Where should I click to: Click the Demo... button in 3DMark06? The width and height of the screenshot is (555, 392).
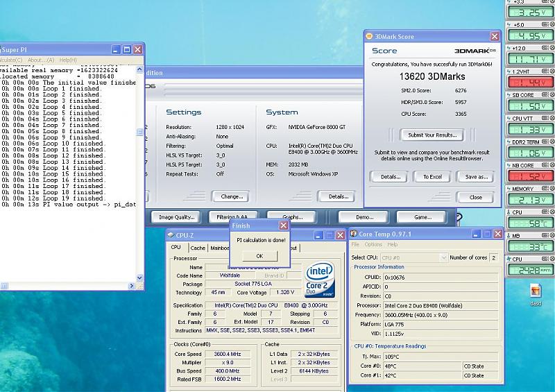point(365,217)
